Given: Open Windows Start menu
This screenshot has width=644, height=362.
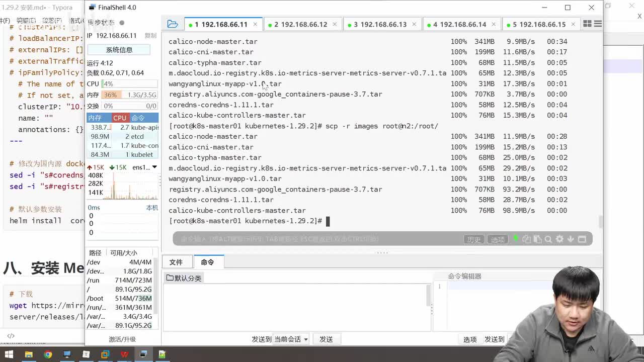Looking at the screenshot, I should coord(9,354).
